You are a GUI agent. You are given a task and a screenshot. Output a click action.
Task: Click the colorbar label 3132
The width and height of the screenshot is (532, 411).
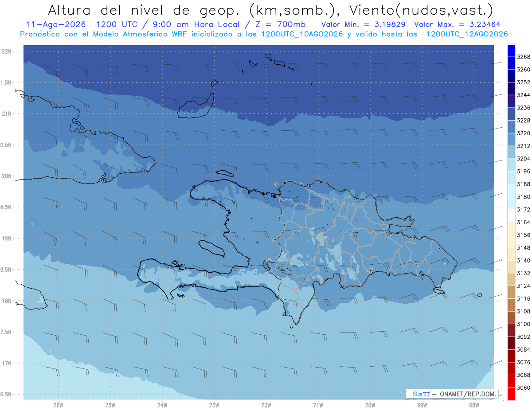(x=524, y=273)
